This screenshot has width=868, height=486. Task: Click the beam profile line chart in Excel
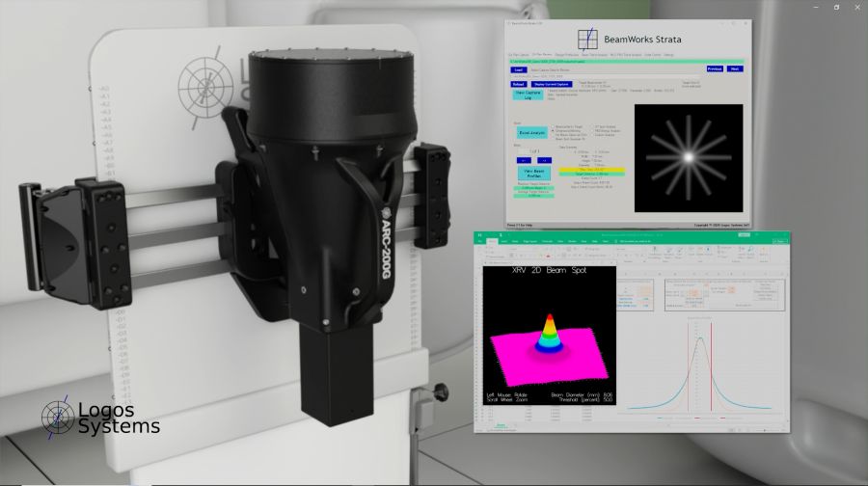tap(700, 366)
